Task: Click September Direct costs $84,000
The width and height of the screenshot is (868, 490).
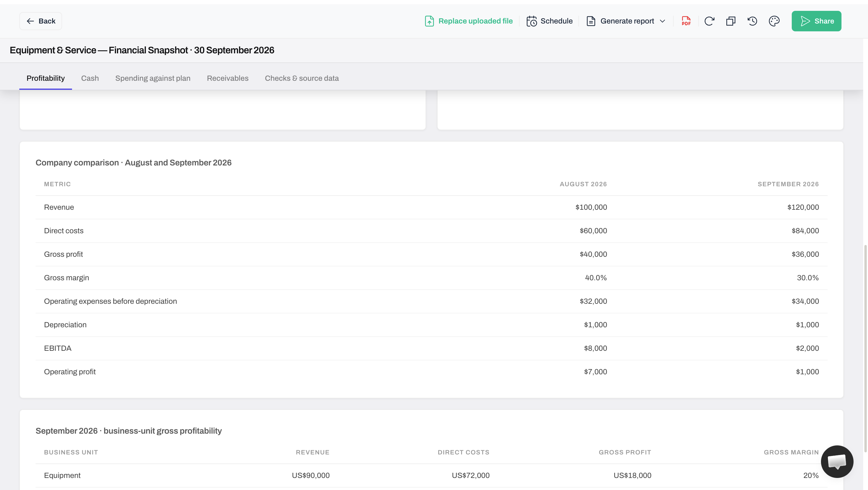Action: click(x=805, y=231)
